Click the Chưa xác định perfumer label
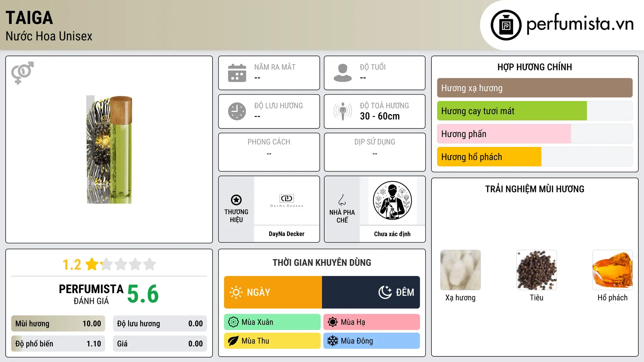 [392, 234]
